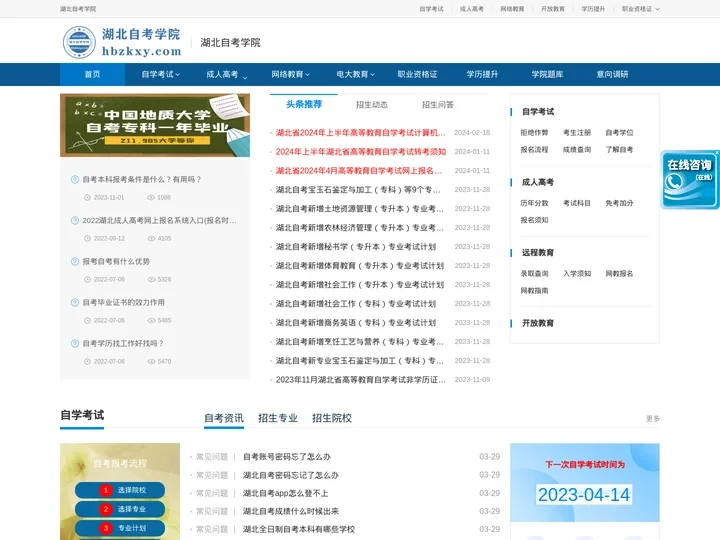Click 免考加分 under 成人高考
This screenshot has height=540, width=720.
[x=619, y=203]
